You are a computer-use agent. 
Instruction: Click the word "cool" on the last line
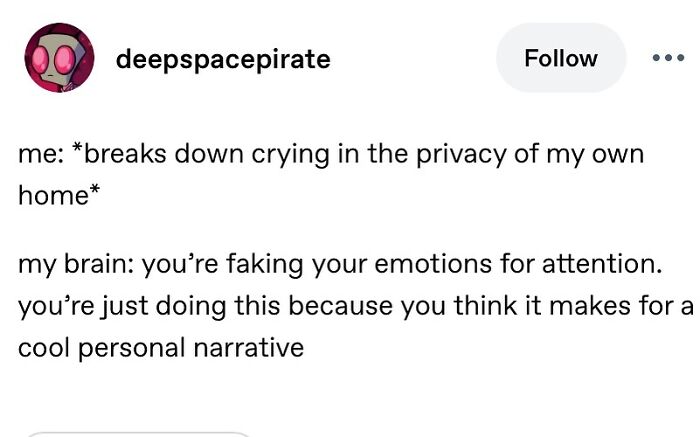[43, 348]
